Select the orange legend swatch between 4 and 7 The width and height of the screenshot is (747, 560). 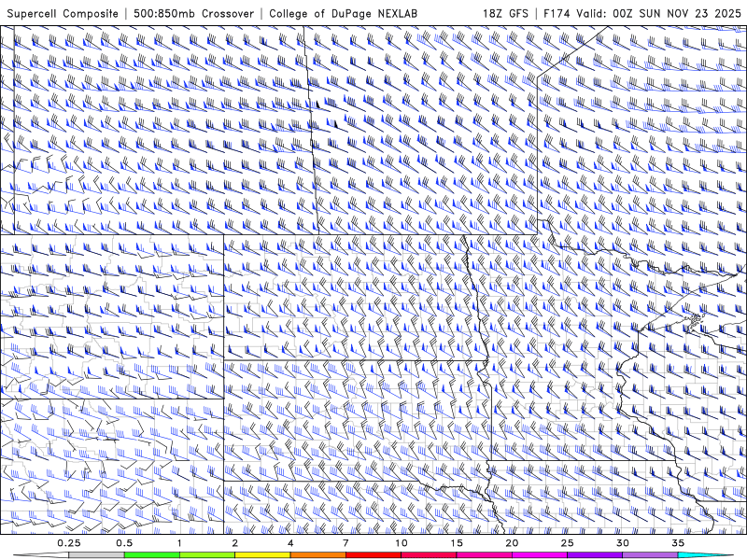click(317, 555)
